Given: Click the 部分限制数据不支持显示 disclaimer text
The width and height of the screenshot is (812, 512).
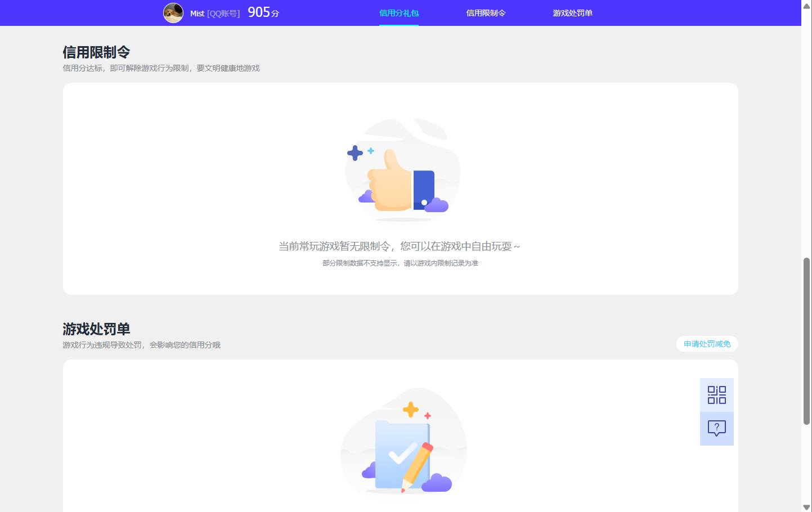Looking at the screenshot, I should tap(400, 263).
